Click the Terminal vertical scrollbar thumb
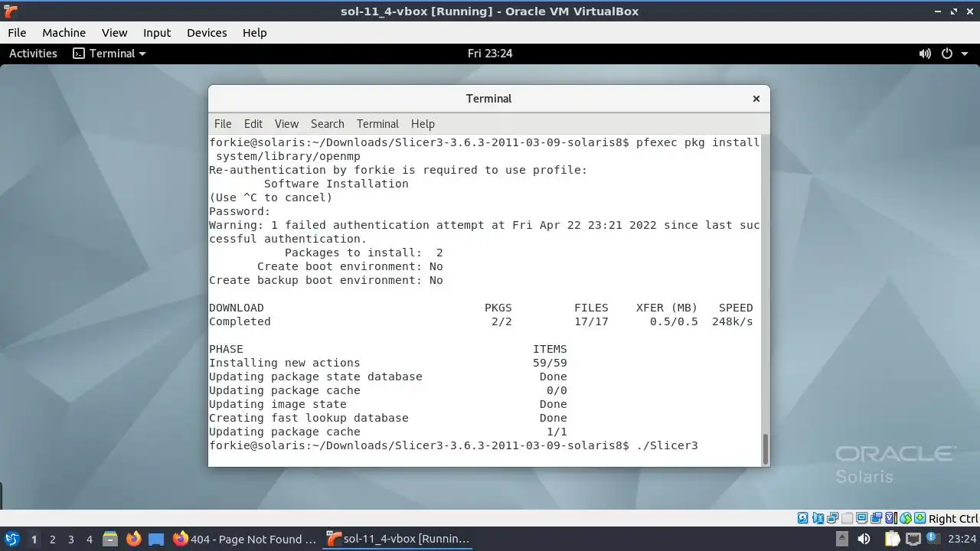Image resolution: width=980 pixels, height=551 pixels. pos(765,448)
